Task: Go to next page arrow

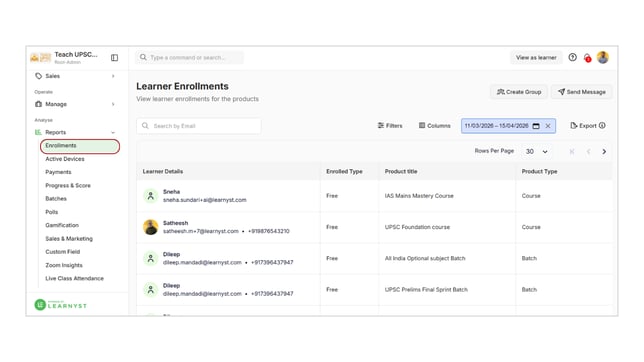Action: pos(604,152)
